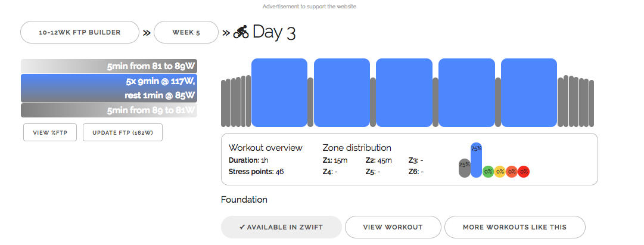Click the green 0% Z3 zone dot
The height and width of the screenshot is (245, 644).
(x=488, y=172)
